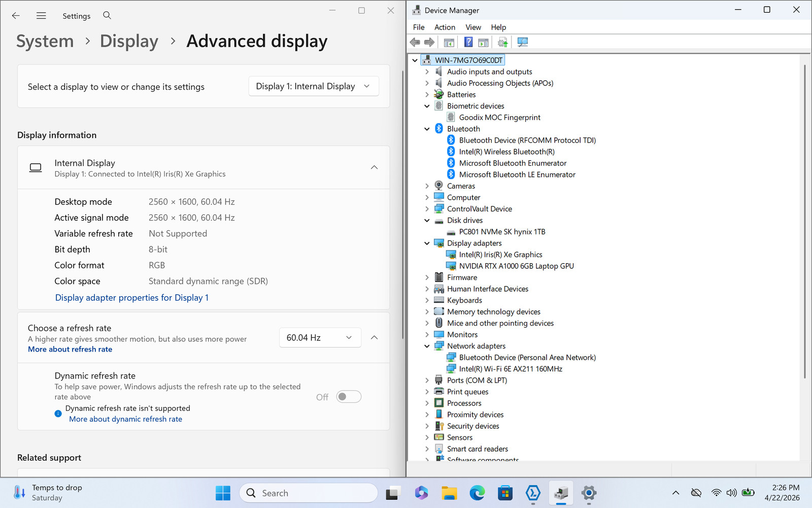The height and width of the screenshot is (508, 812).
Task: Select Bluetooth Device (RFCOMM Protocol TDI)
Action: pos(527,140)
